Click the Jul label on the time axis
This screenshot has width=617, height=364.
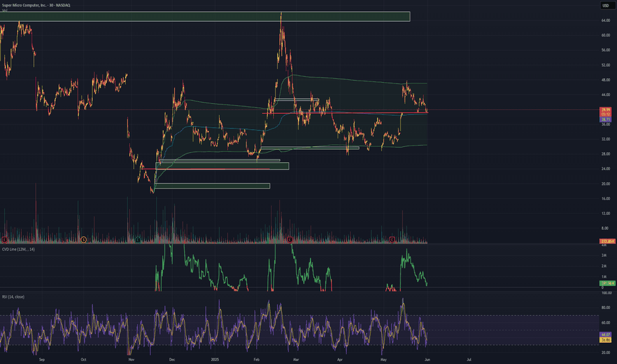(469, 359)
